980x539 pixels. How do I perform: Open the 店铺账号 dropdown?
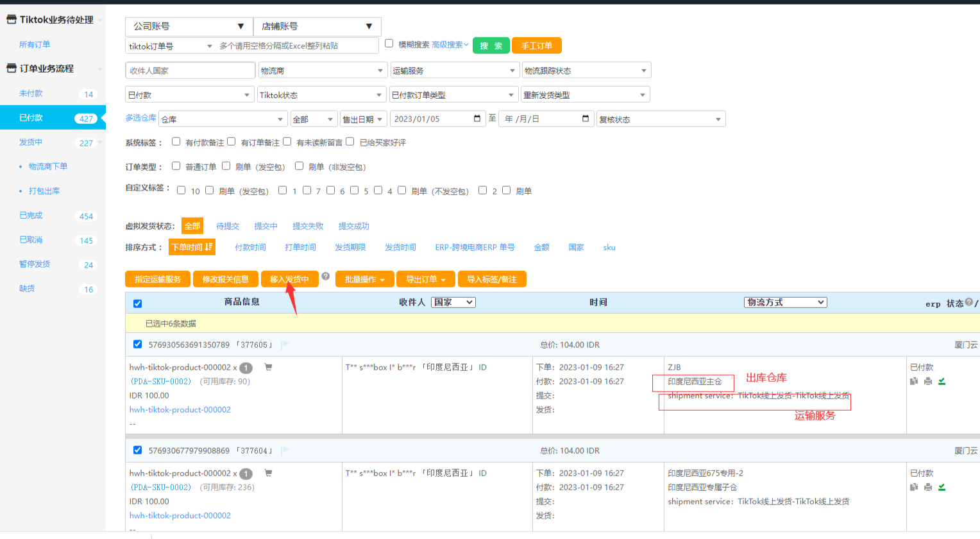(x=317, y=26)
